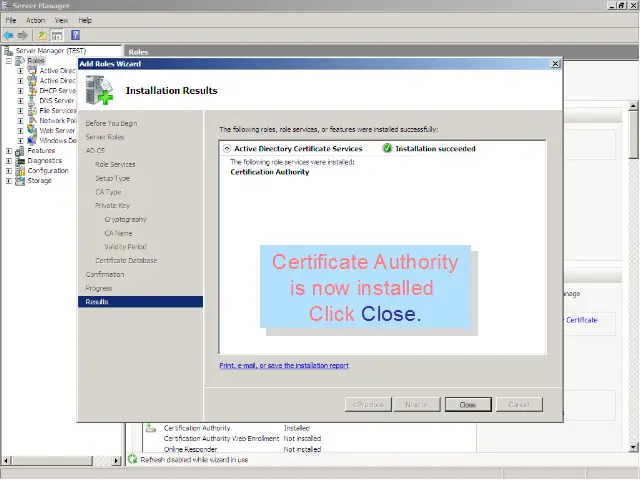This screenshot has height=480, width=640.
Task: Expand the Configuration tree node
Action: tap(9, 171)
